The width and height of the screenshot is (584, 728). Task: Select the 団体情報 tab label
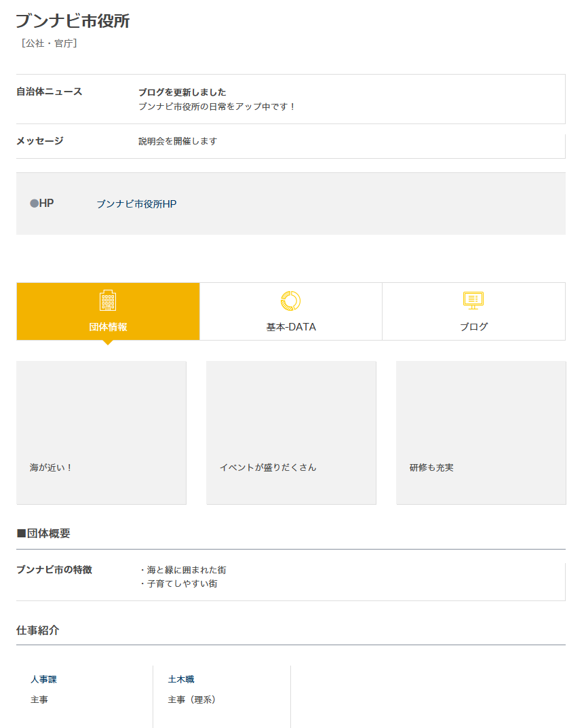point(108,326)
